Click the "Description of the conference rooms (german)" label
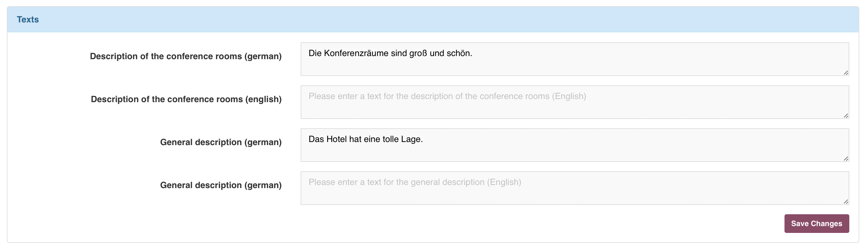The width and height of the screenshot is (868, 246). [x=185, y=56]
